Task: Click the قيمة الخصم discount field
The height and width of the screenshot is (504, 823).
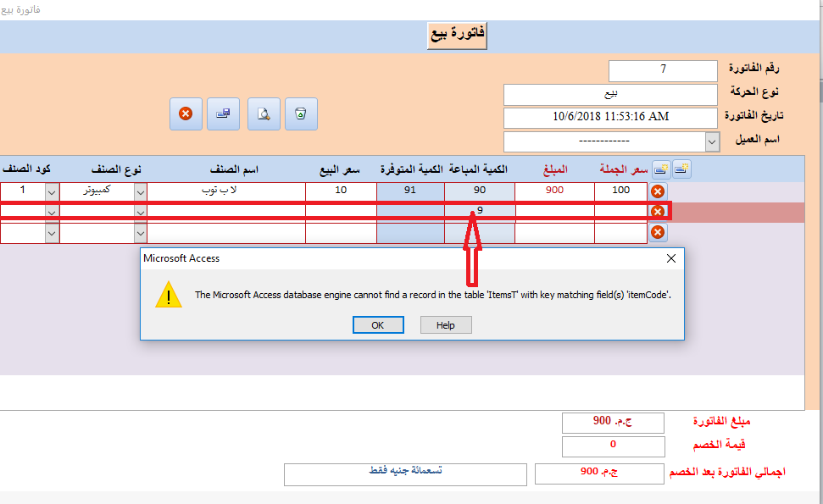Action: point(613,445)
